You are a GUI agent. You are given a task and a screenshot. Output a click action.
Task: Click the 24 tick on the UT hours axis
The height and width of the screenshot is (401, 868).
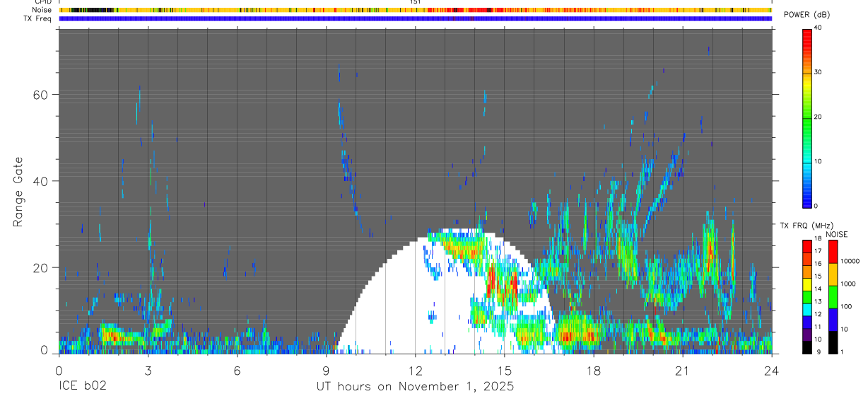772,370
